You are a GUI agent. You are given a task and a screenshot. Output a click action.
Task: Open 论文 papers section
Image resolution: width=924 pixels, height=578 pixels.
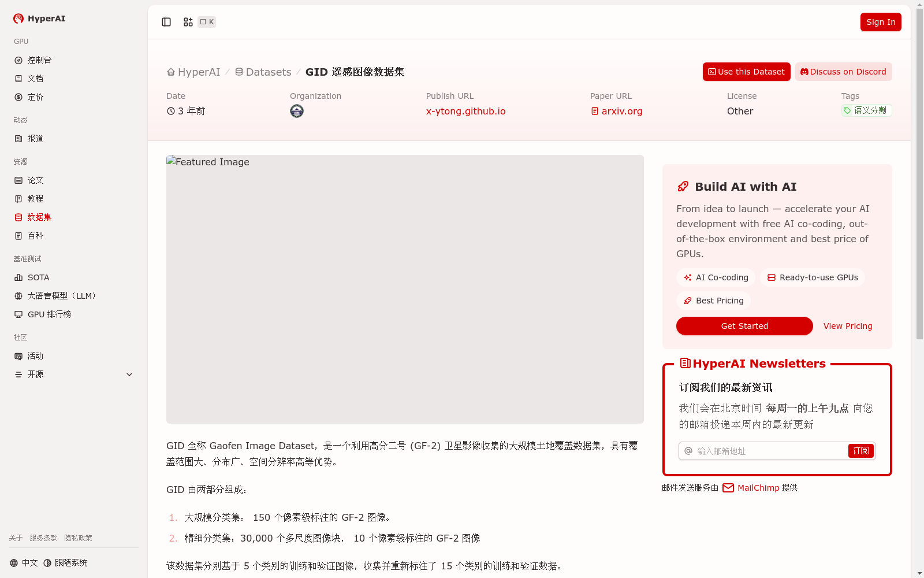coord(74,180)
